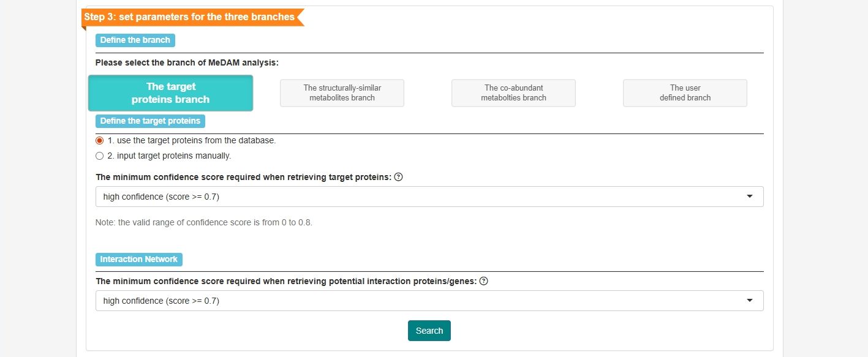Click the Search button
The height and width of the screenshot is (357, 868).
tap(429, 331)
